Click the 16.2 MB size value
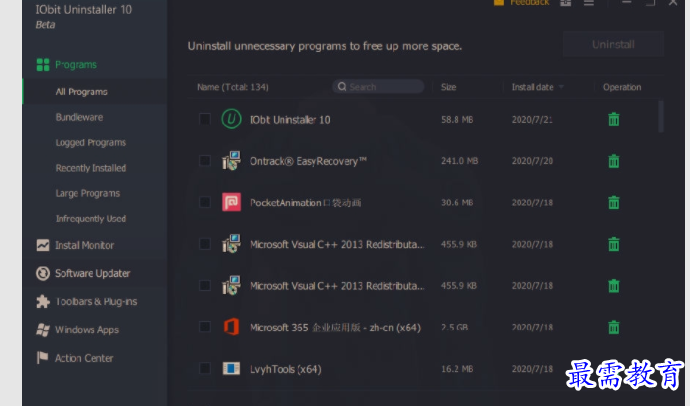This screenshot has height=406, width=690. click(457, 369)
